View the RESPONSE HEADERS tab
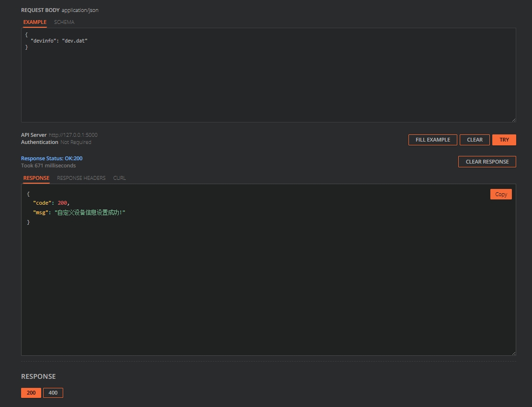532x407 pixels. click(81, 178)
